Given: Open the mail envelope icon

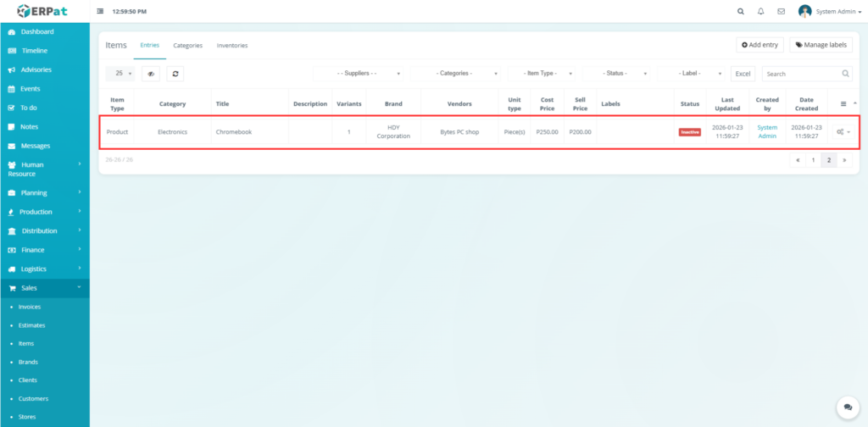Looking at the screenshot, I should pyautogui.click(x=781, y=12).
